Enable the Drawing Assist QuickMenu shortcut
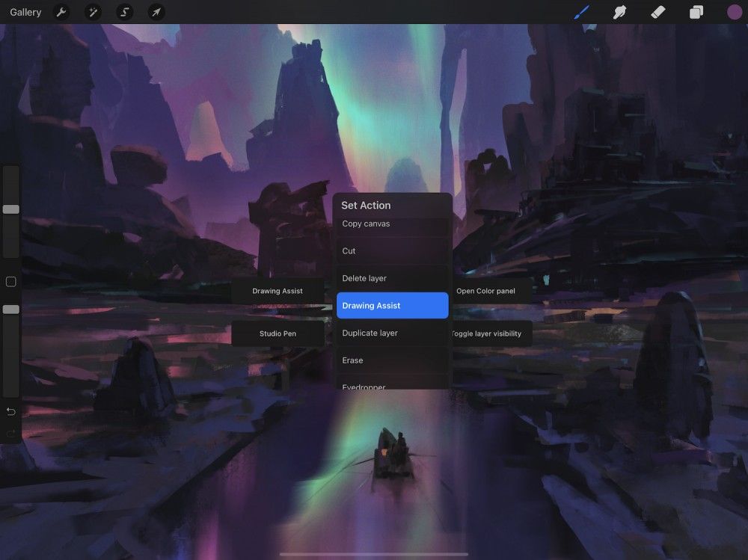The image size is (748, 560). (392, 305)
